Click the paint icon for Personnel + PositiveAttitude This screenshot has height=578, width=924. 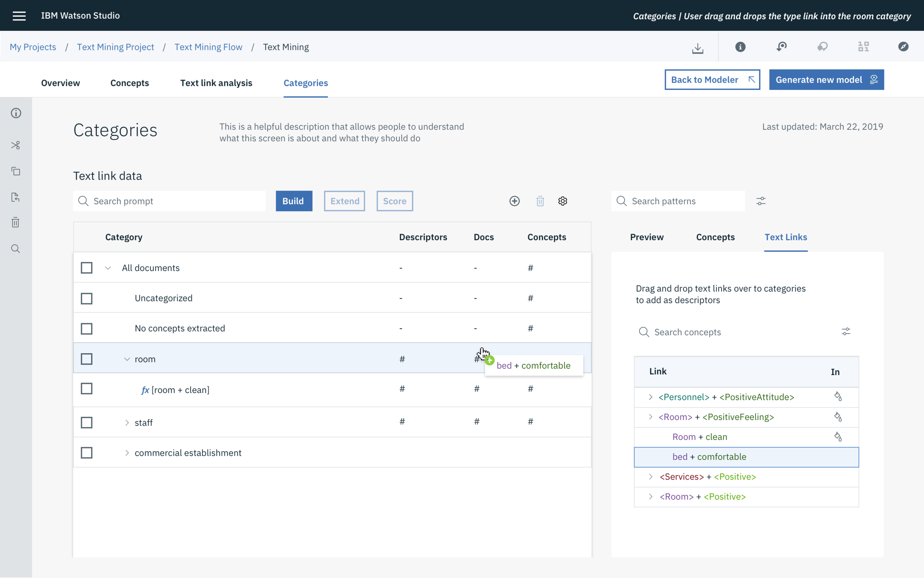pos(838,396)
